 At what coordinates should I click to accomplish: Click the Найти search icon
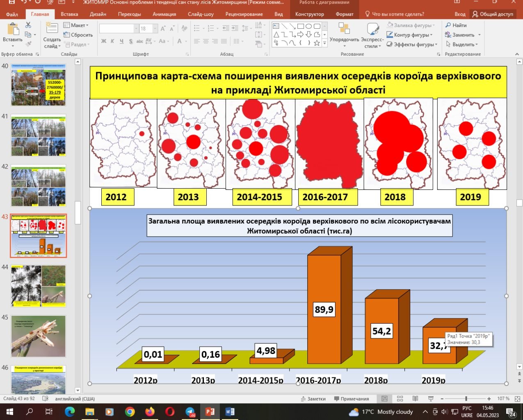(x=448, y=25)
